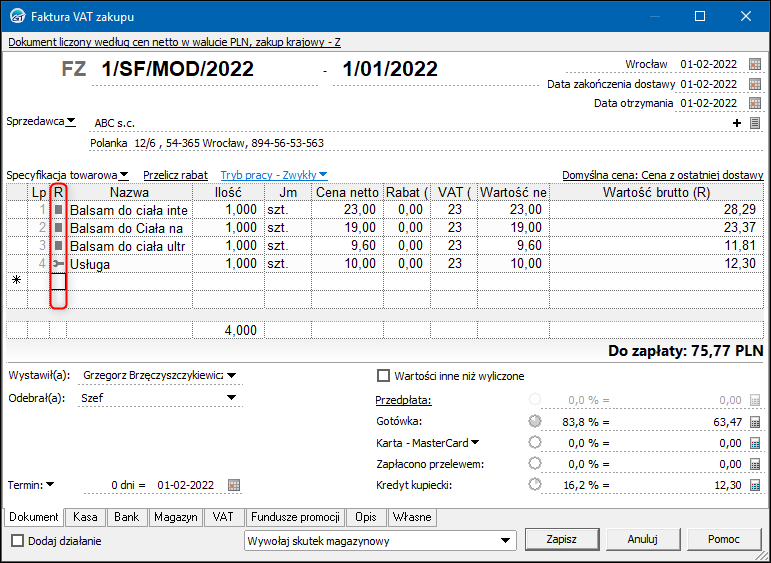Check Wartości inne niż wyliczone
771x563 pixels.
(x=383, y=376)
